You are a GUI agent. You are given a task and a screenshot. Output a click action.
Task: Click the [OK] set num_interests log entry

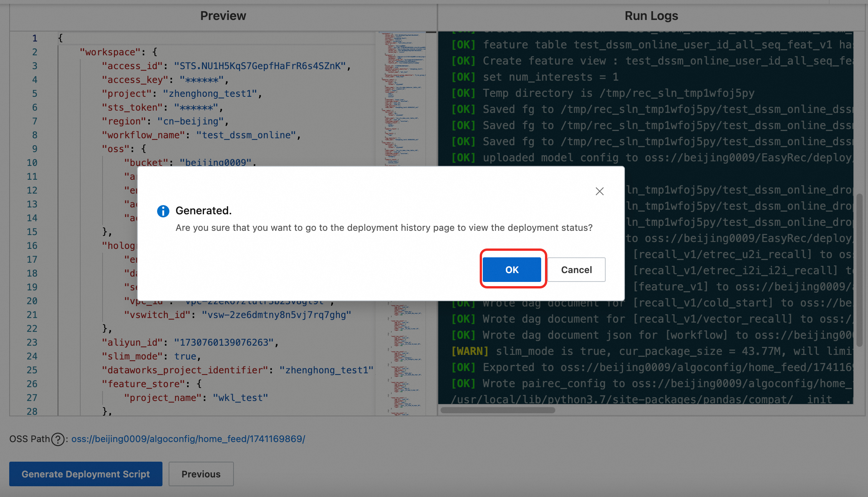[x=538, y=77]
